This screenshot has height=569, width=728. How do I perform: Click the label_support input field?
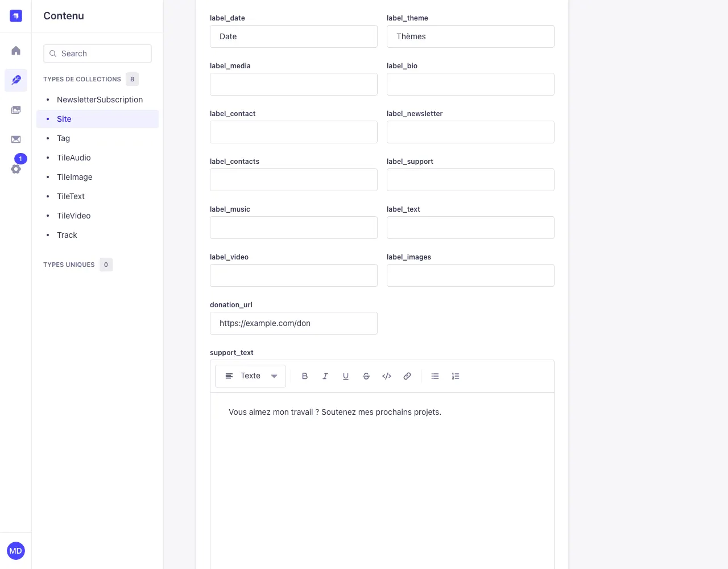coord(470,180)
